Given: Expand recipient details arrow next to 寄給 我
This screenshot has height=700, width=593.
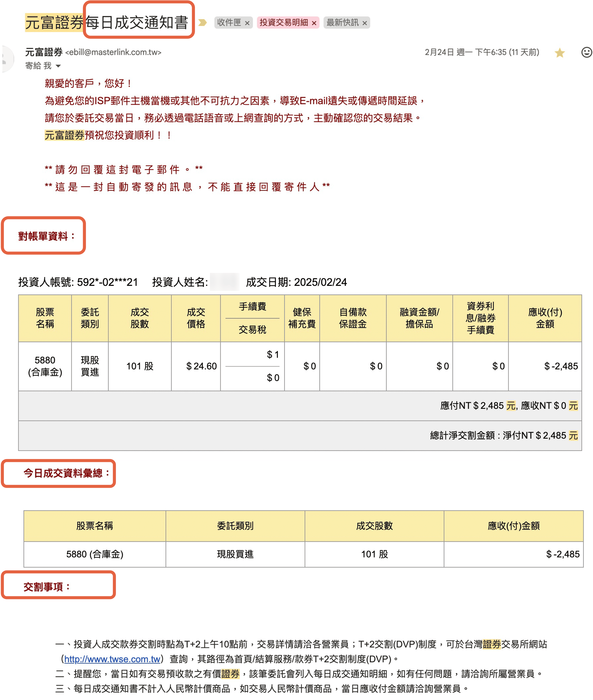Looking at the screenshot, I should (x=58, y=66).
